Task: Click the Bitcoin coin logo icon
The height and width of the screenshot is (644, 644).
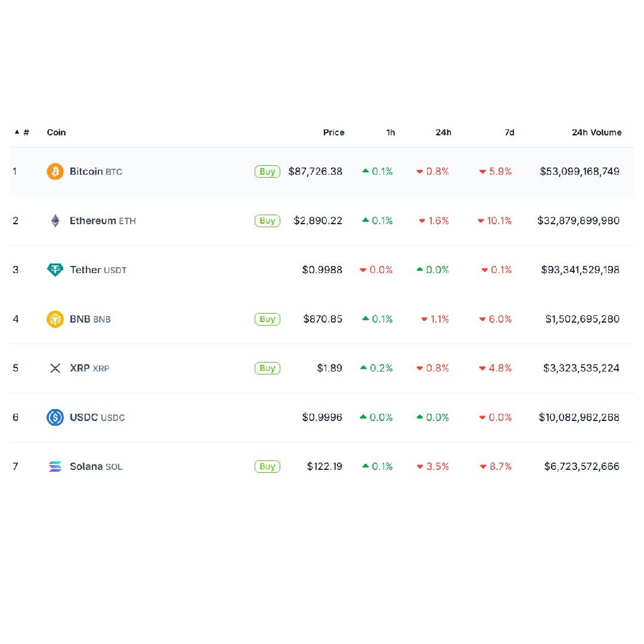Action: [x=55, y=172]
